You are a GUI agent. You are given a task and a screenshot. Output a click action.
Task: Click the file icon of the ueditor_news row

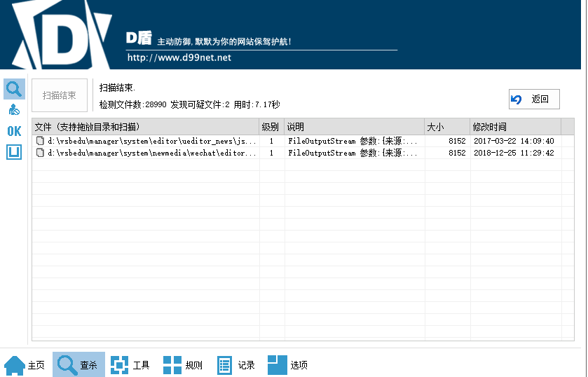point(40,141)
